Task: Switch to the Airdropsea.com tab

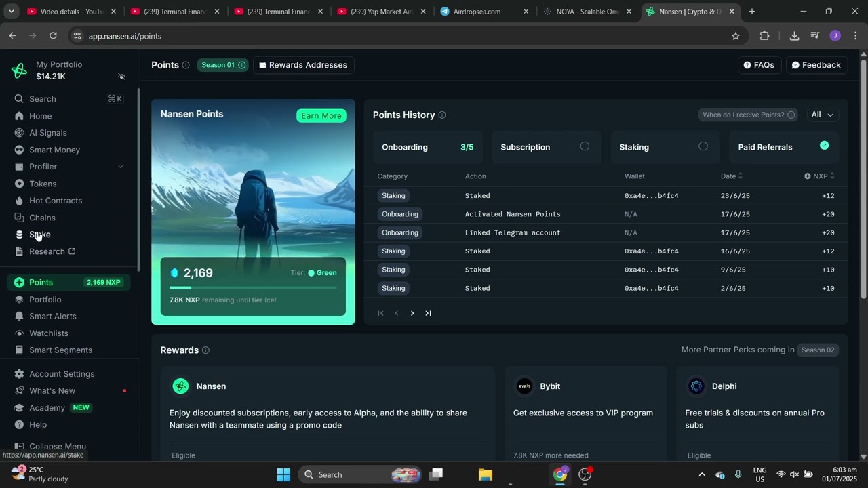Action: (484, 12)
